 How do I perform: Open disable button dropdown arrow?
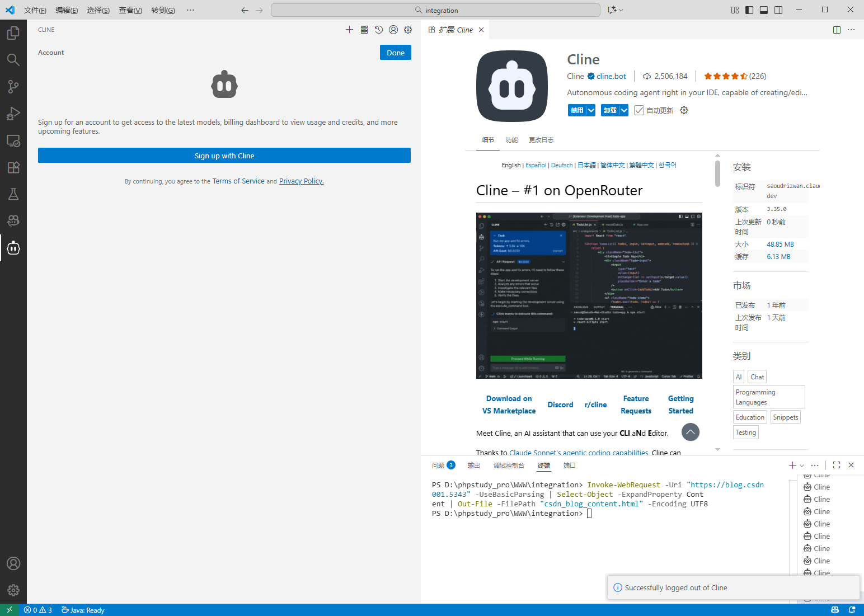[x=591, y=110]
